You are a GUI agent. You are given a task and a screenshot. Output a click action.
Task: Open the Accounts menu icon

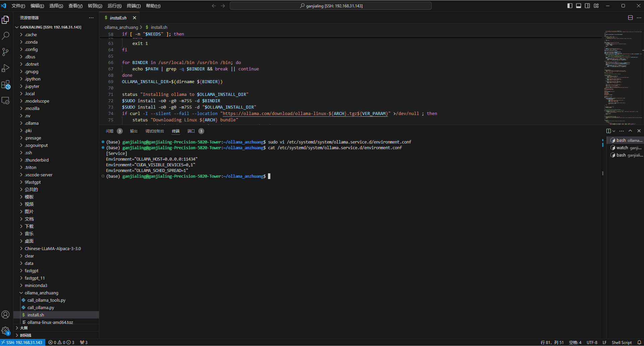tap(5, 314)
